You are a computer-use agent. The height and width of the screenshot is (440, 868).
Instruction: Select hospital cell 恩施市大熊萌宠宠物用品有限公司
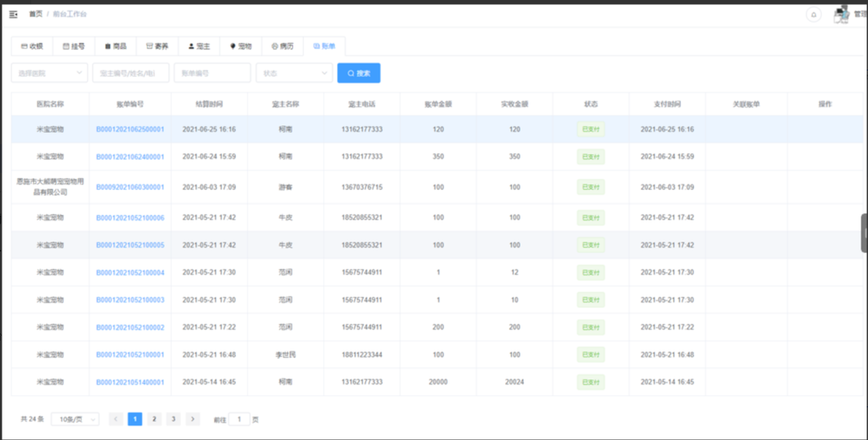tap(50, 187)
